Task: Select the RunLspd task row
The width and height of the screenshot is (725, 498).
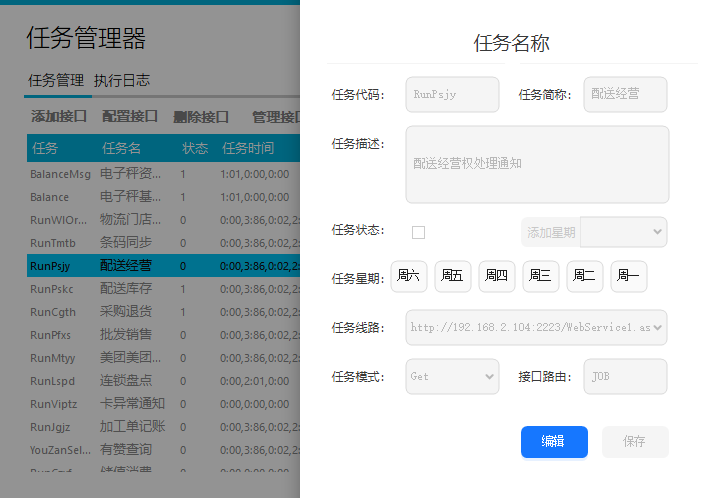Action: (x=163, y=381)
